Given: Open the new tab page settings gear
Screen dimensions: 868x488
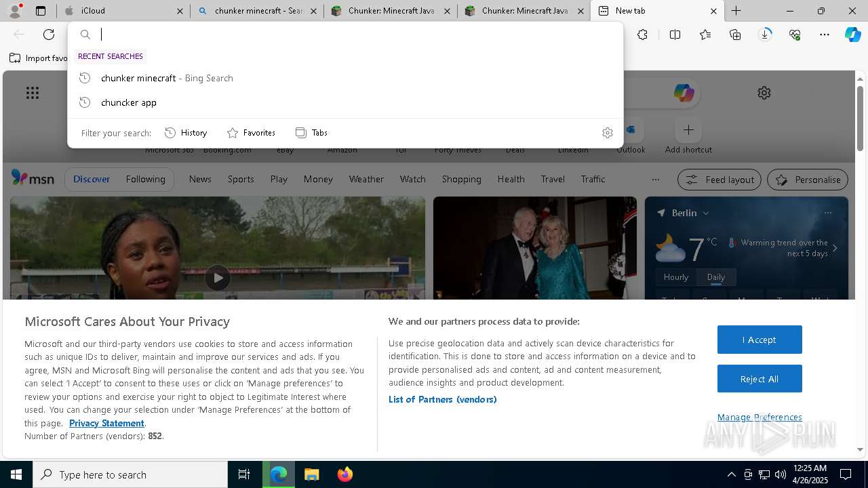Looking at the screenshot, I should pos(764,93).
